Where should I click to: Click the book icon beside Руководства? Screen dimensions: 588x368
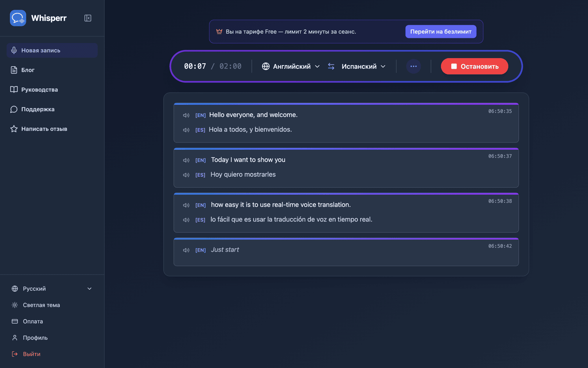click(14, 89)
